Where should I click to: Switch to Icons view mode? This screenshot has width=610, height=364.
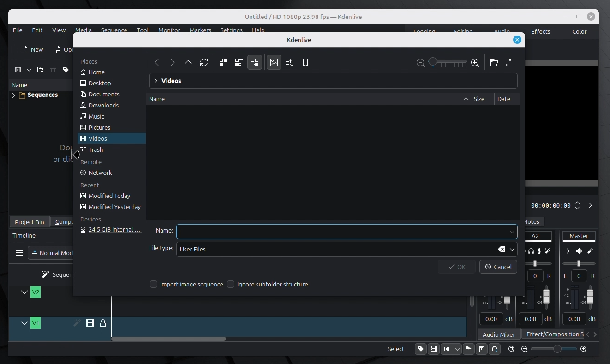223,62
